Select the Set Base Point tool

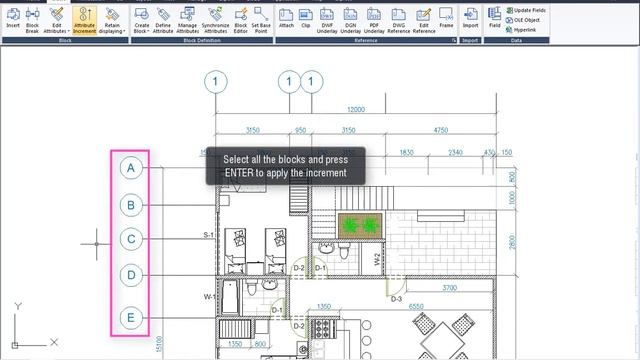coord(261,20)
